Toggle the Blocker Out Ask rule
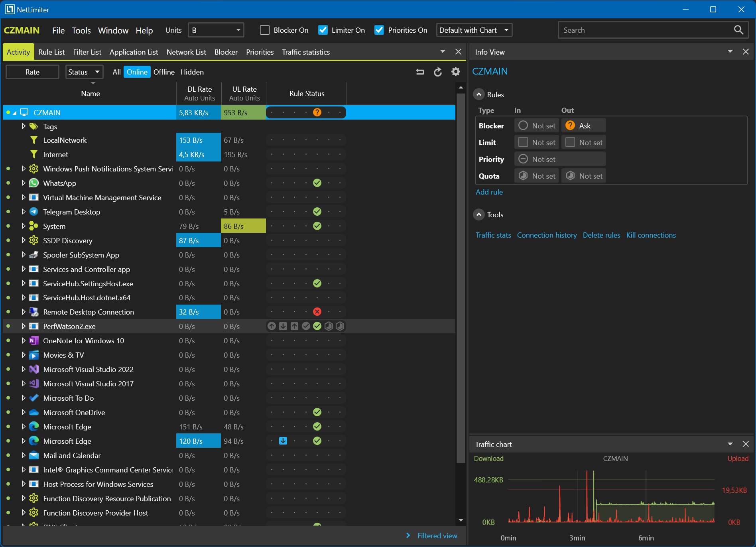The image size is (756, 547). pos(584,126)
